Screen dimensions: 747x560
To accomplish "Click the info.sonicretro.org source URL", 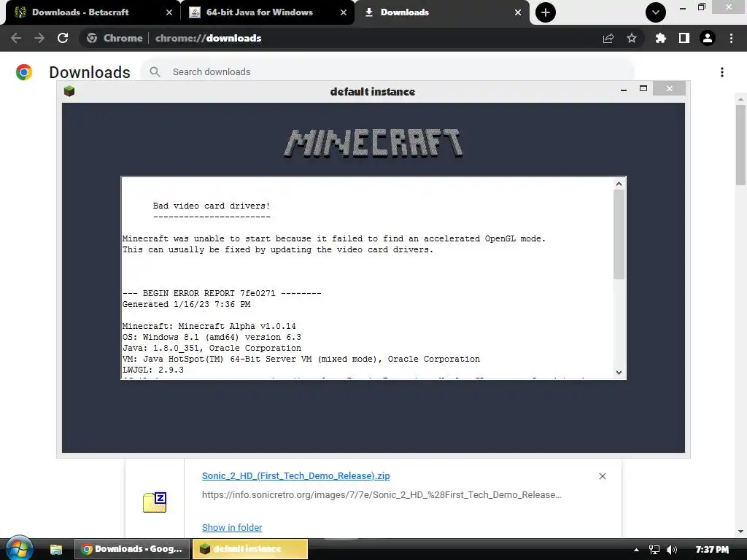I will (x=382, y=495).
